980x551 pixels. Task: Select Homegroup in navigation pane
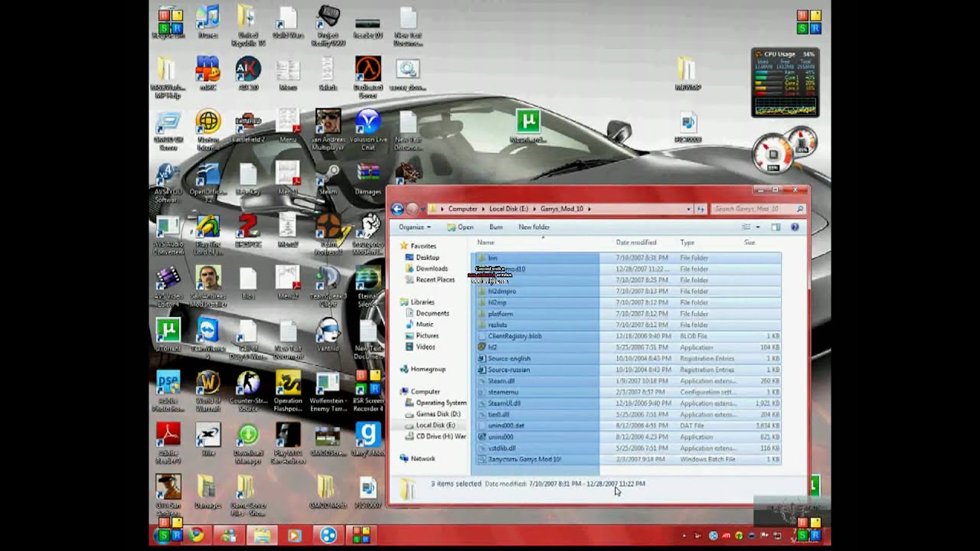427,370
